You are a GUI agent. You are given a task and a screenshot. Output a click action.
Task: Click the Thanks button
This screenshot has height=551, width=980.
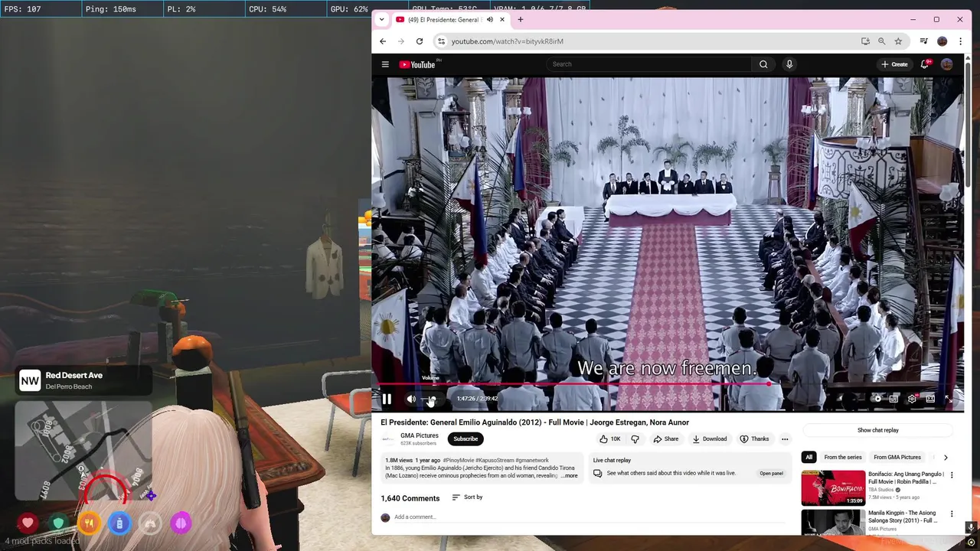754,439
